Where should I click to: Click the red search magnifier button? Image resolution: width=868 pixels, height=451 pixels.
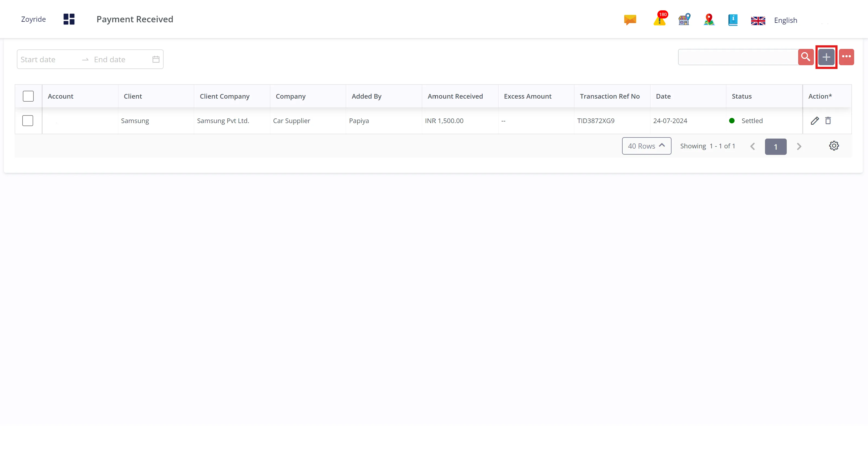point(806,57)
